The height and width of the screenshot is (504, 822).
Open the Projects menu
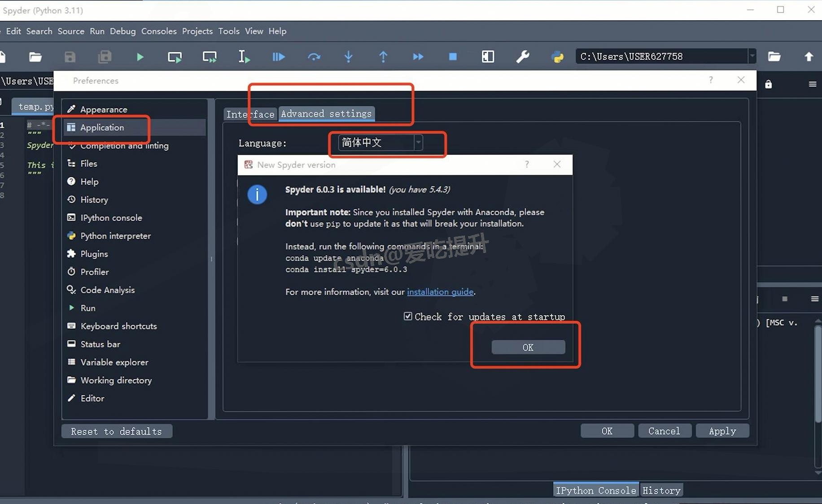coord(197,31)
